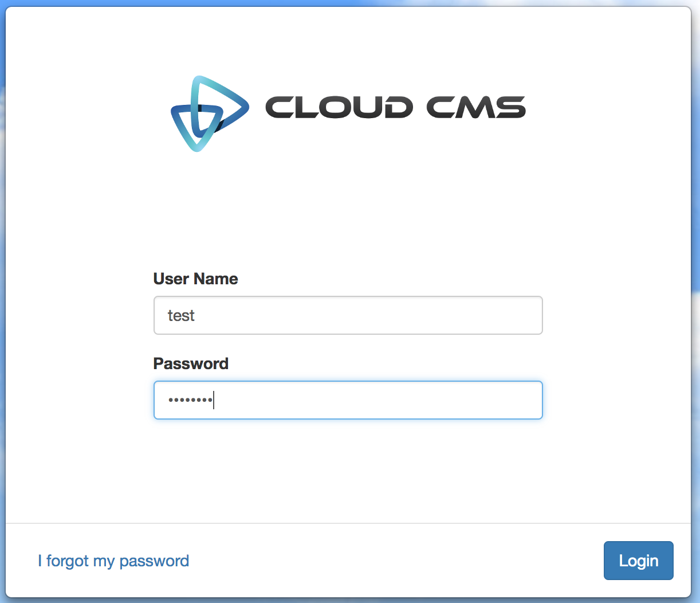Screen dimensions: 700x603
Task: Click the masked password dots
Action: (190, 400)
